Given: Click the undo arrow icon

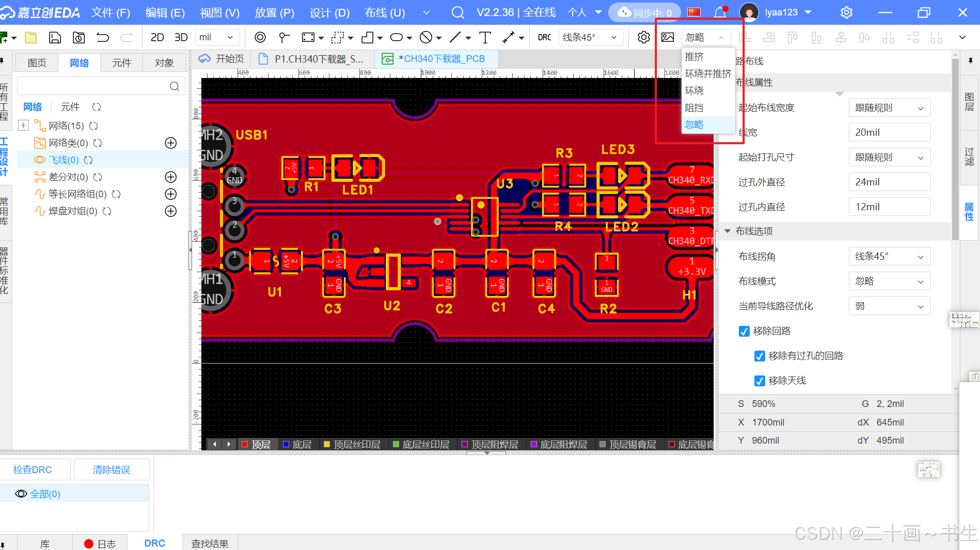Looking at the screenshot, I should tap(102, 37).
